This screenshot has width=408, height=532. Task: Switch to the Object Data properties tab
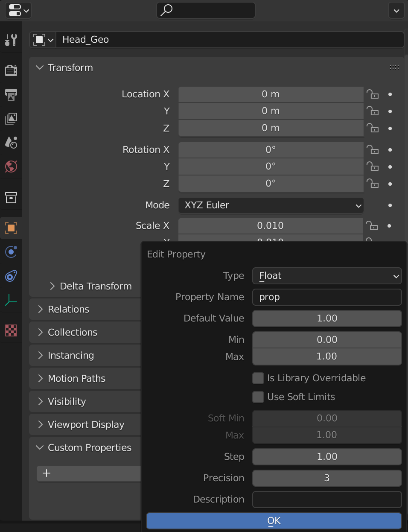click(x=11, y=301)
